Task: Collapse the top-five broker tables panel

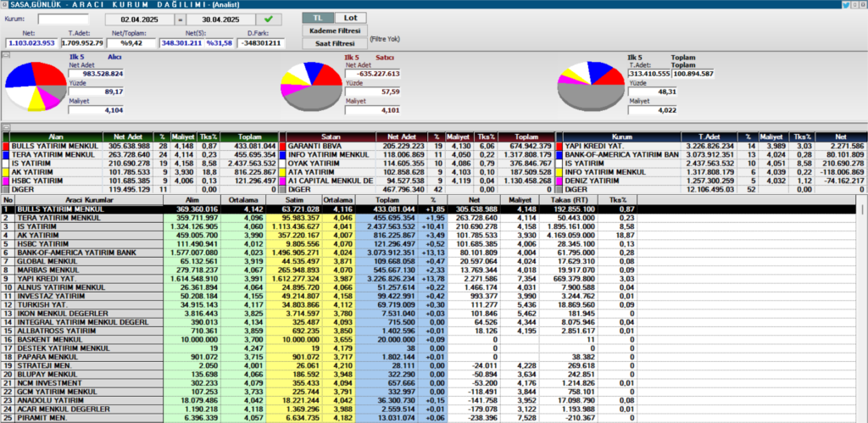Action: pos(6,127)
